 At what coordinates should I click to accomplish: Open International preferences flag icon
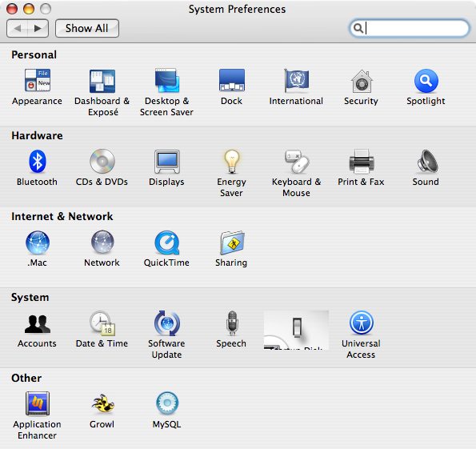296,80
